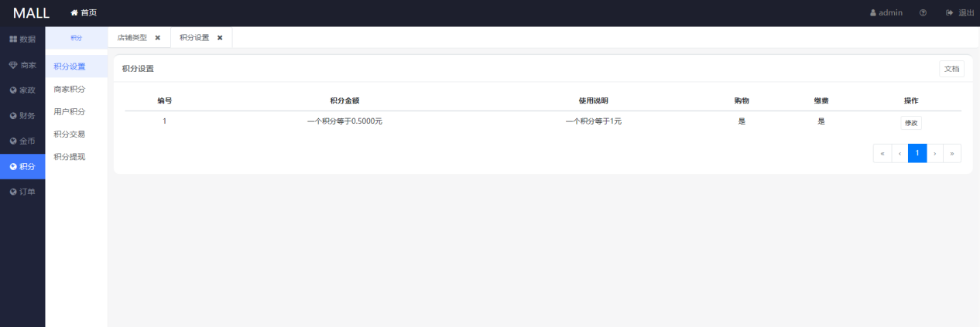Close the 店铺类型 tab
The width and height of the screenshot is (980, 327).
[158, 38]
